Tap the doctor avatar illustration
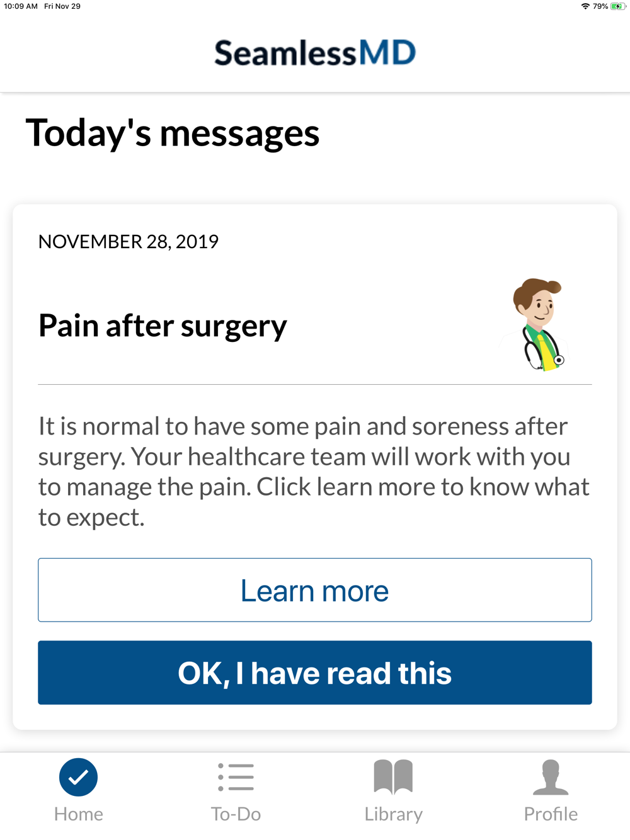Viewport: 630px width, 840px height. 540,325
